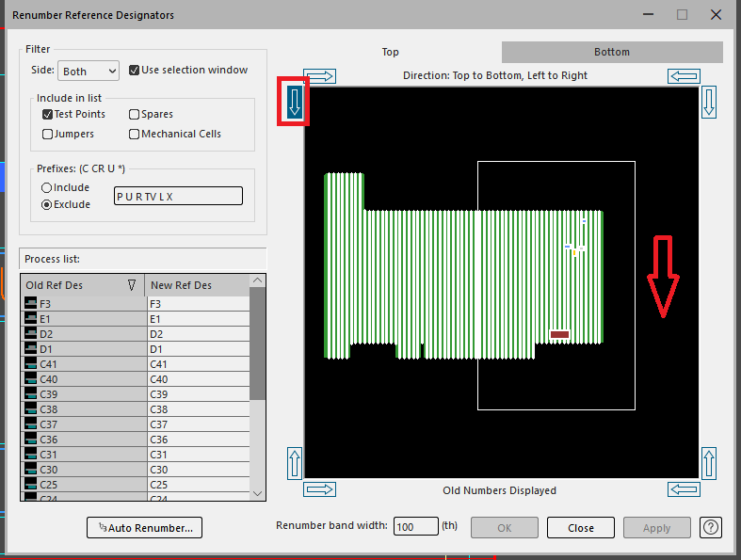This screenshot has width=741, height=560.
Task: Open help with the question mark icon
Action: (x=711, y=527)
